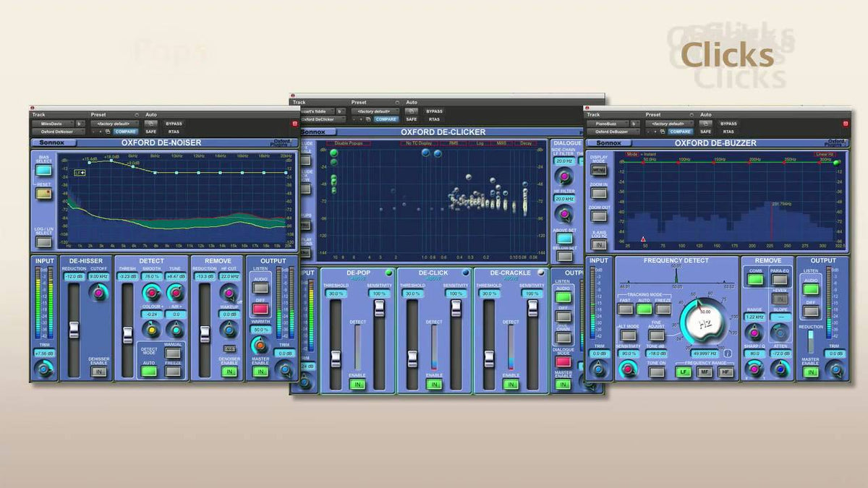Image resolution: width=868 pixels, height=488 pixels.
Task: Click Bypass on the De-Clicker header
Action: point(435,111)
